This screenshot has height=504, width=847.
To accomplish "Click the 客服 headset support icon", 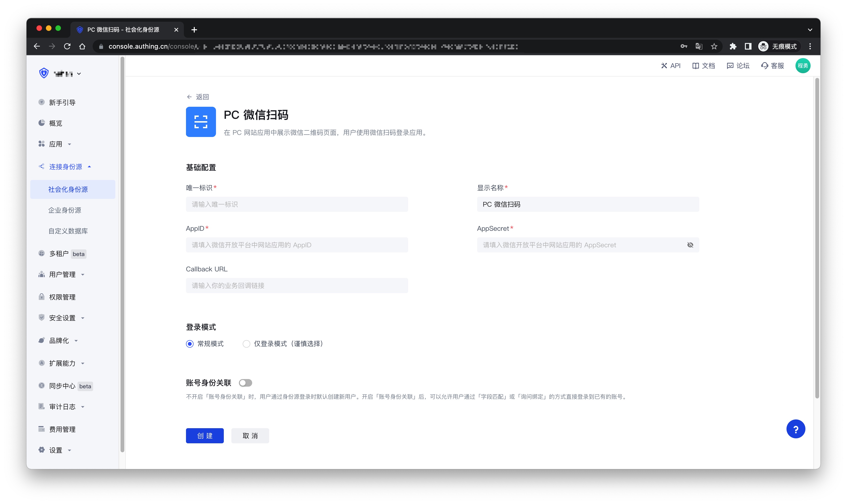I will coord(765,66).
